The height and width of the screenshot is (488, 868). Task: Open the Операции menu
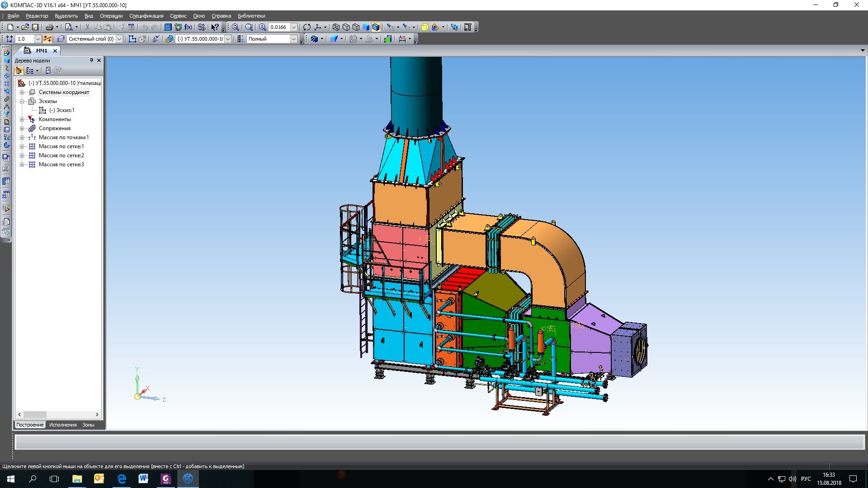click(x=111, y=16)
